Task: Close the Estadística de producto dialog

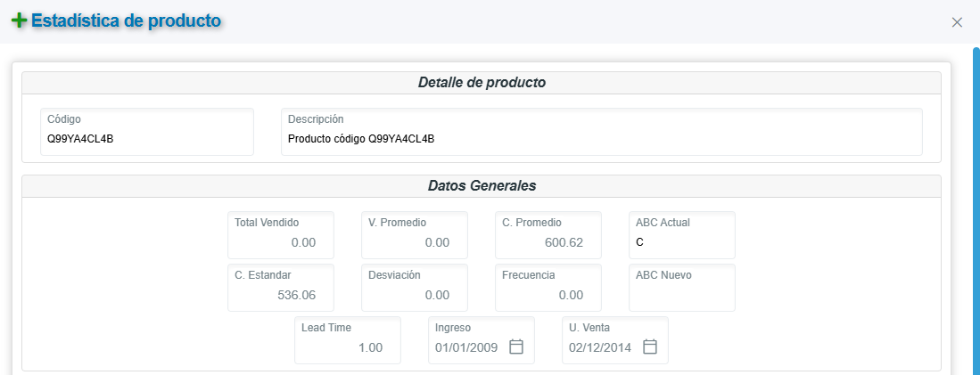Action: [x=957, y=22]
